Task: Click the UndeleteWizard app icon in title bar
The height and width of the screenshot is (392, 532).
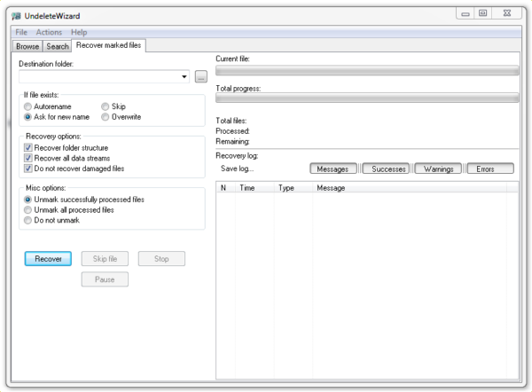Action: pyautogui.click(x=16, y=16)
